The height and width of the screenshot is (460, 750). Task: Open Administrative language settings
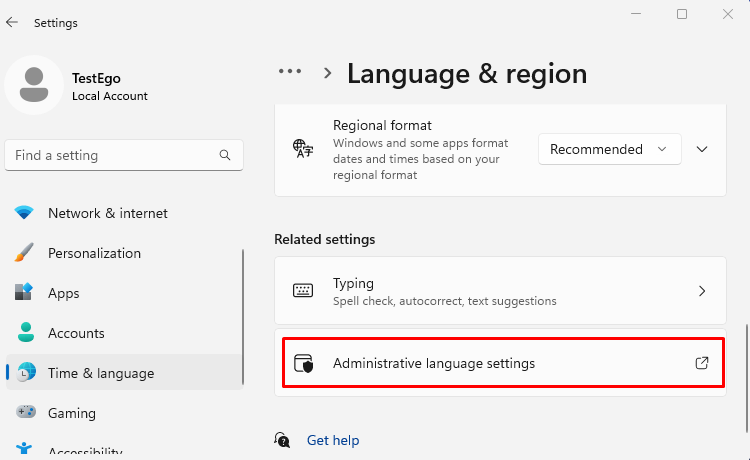pyautogui.click(x=503, y=363)
